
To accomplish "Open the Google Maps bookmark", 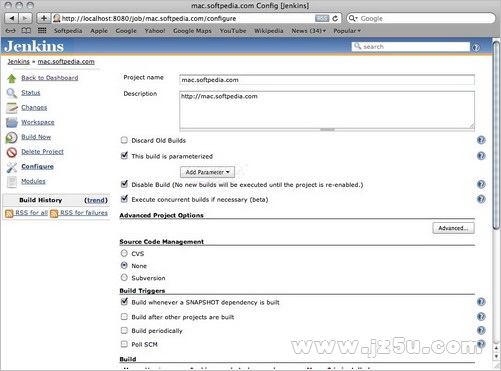I will tap(192, 31).
